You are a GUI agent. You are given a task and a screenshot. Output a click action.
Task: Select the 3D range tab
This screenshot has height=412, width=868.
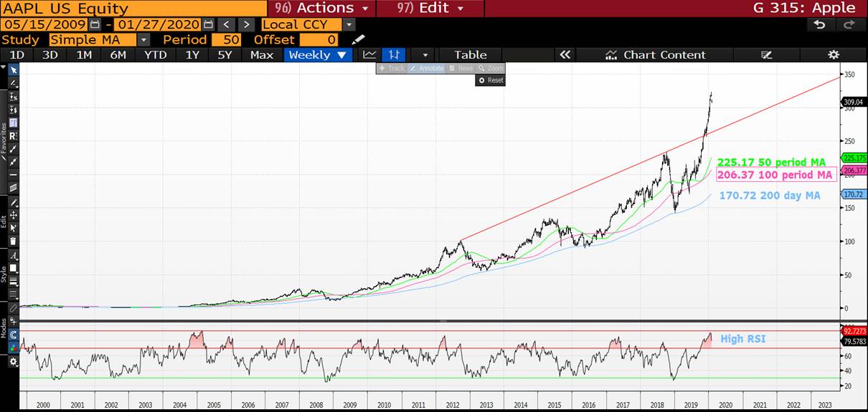coord(49,54)
